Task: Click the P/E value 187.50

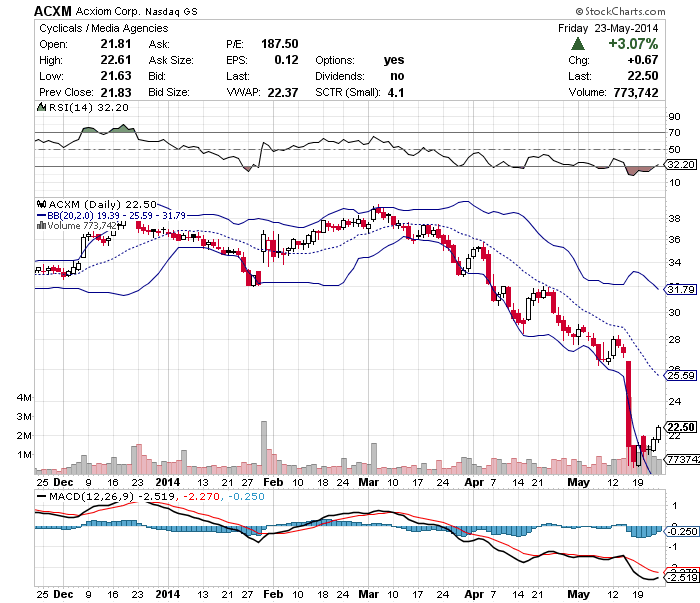Action: [279, 44]
